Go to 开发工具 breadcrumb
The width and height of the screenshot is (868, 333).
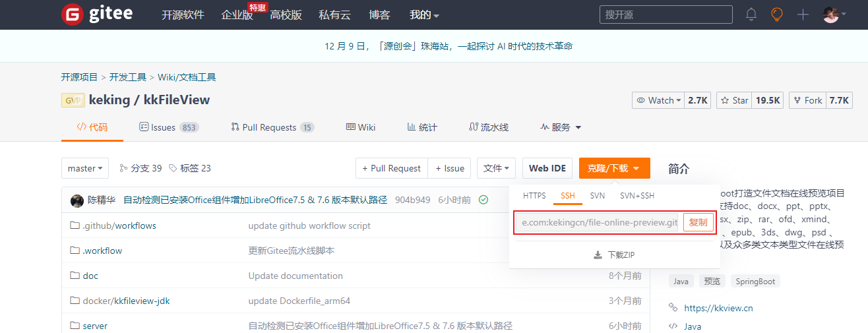(128, 77)
